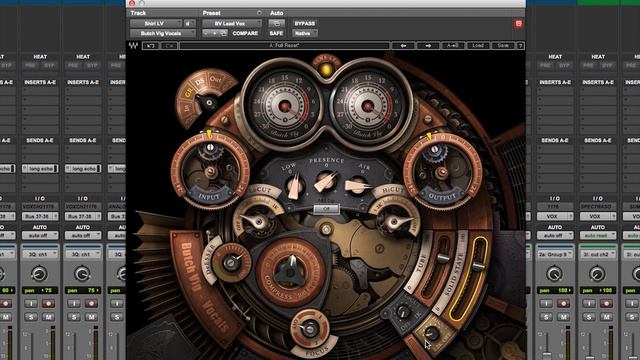Switch meter selector to In
The height and width of the screenshot is (360, 640).
pos(186,108)
